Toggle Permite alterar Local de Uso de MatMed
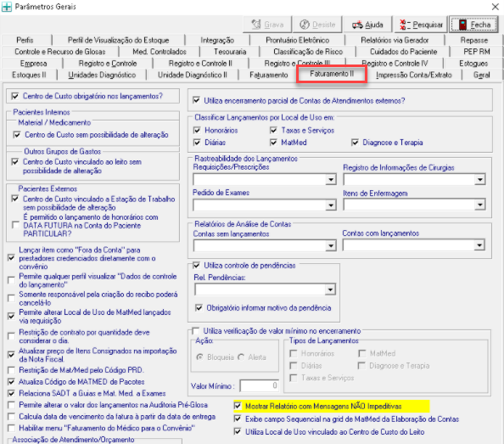Screen dimensions: 504x444 tap(11, 317)
